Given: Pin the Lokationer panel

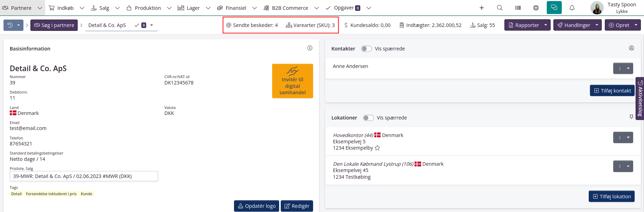Looking at the screenshot, I should (x=631, y=117).
